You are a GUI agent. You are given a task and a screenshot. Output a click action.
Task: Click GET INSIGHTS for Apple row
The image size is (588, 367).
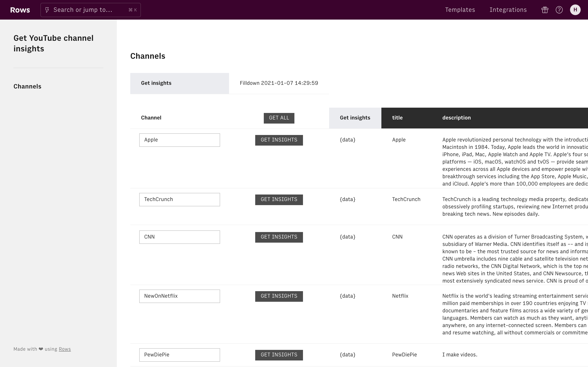[x=279, y=140]
